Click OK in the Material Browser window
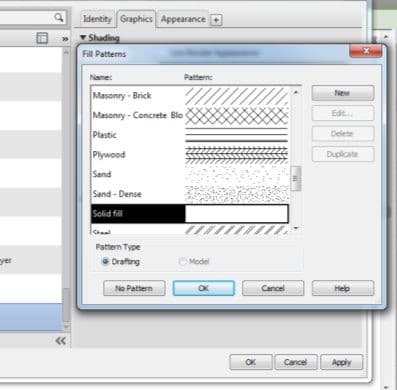Image resolution: width=397 pixels, height=390 pixels. [x=251, y=362]
